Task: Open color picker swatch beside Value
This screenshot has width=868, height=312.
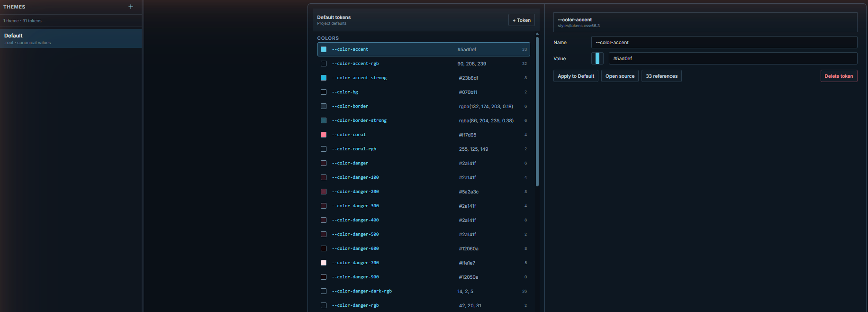Action: (597, 58)
